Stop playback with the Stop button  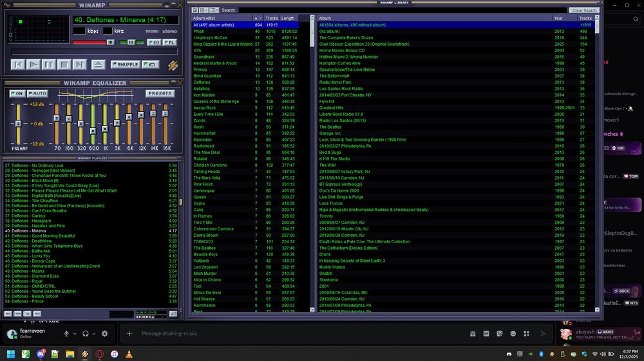[x=64, y=64]
